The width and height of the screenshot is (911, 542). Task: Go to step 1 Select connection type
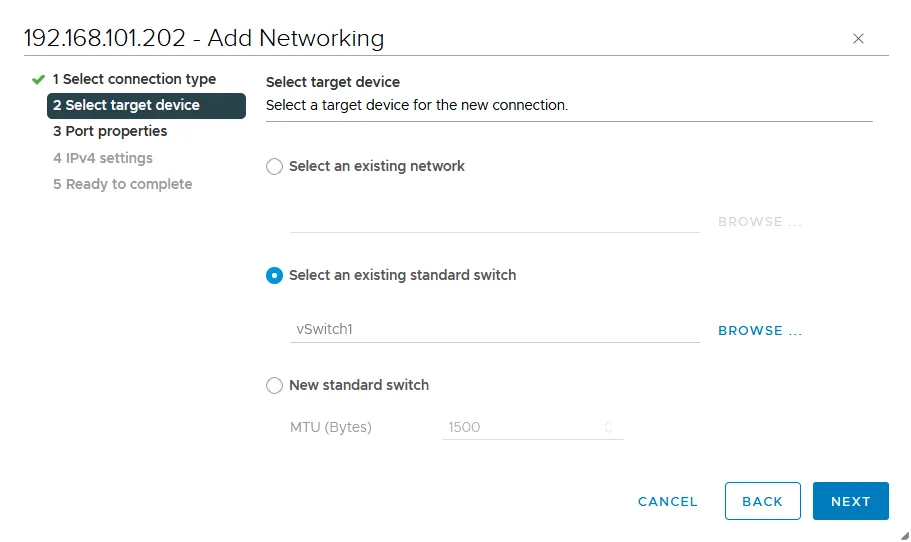point(134,79)
